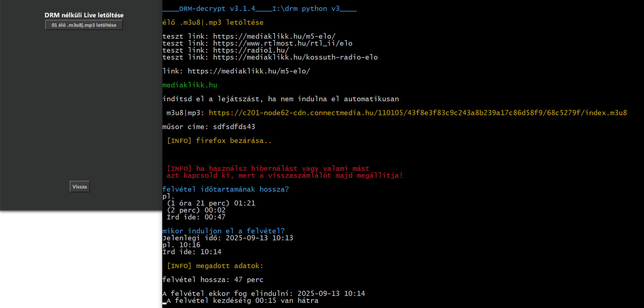Click the 'megadott adatok:' info line
The image size is (644, 308).
215,266
